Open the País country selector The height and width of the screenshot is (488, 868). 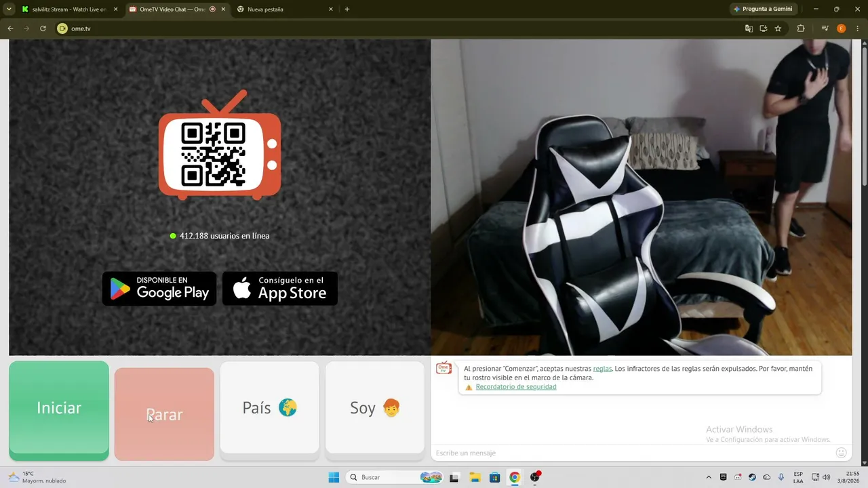(x=269, y=407)
